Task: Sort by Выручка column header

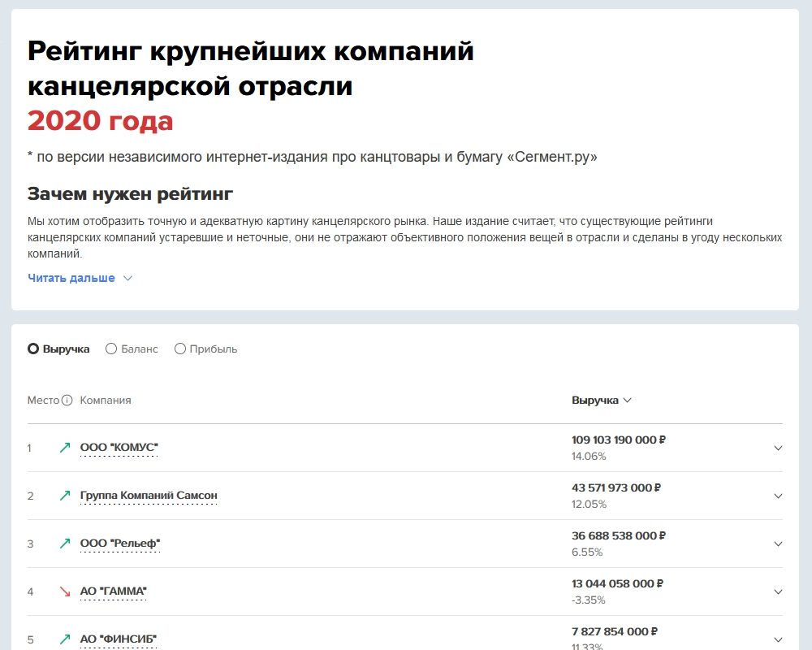Action: pyautogui.click(x=601, y=401)
